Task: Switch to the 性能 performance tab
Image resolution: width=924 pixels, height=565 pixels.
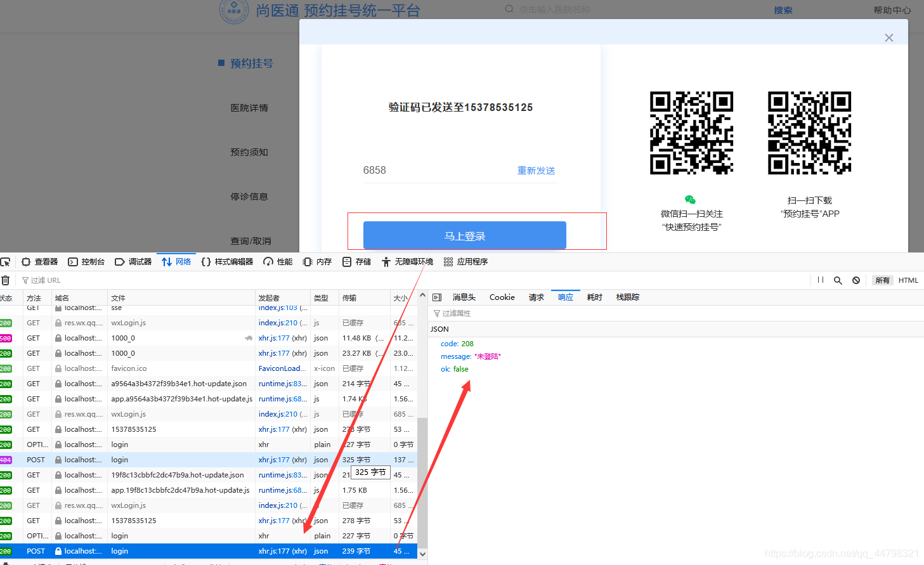Action: pyautogui.click(x=278, y=262)
